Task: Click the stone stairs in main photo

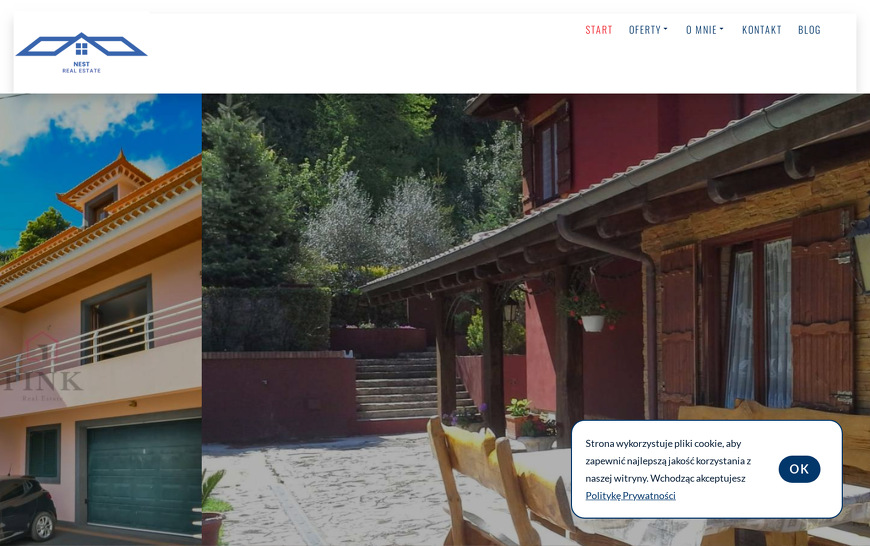Action: [x=412, y=387]
